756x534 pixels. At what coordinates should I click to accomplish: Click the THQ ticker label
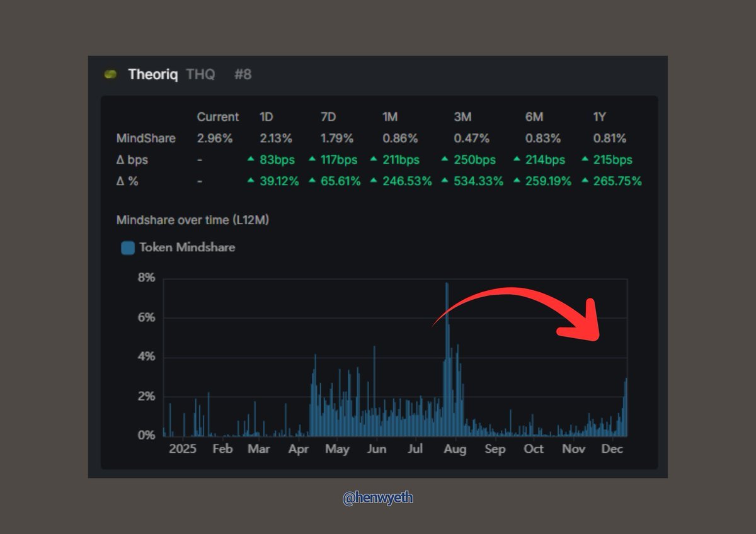(x=200, y=74)
